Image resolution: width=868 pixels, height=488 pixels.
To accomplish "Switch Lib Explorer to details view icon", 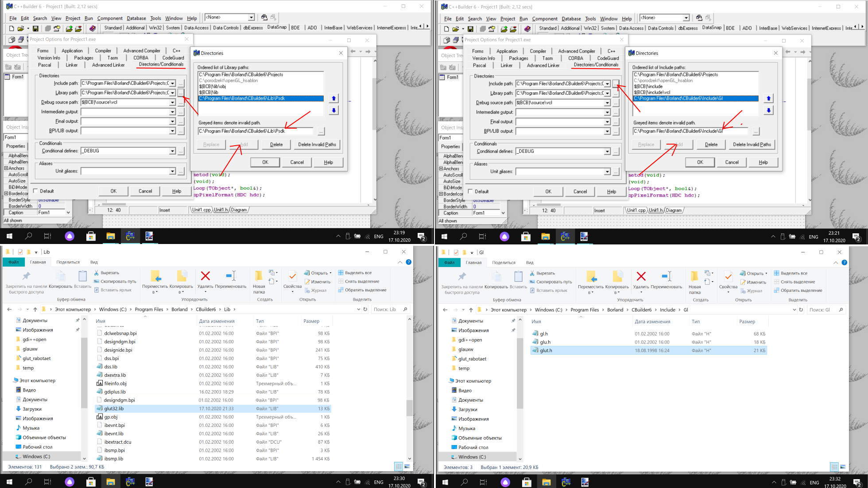I will (399, 466).
